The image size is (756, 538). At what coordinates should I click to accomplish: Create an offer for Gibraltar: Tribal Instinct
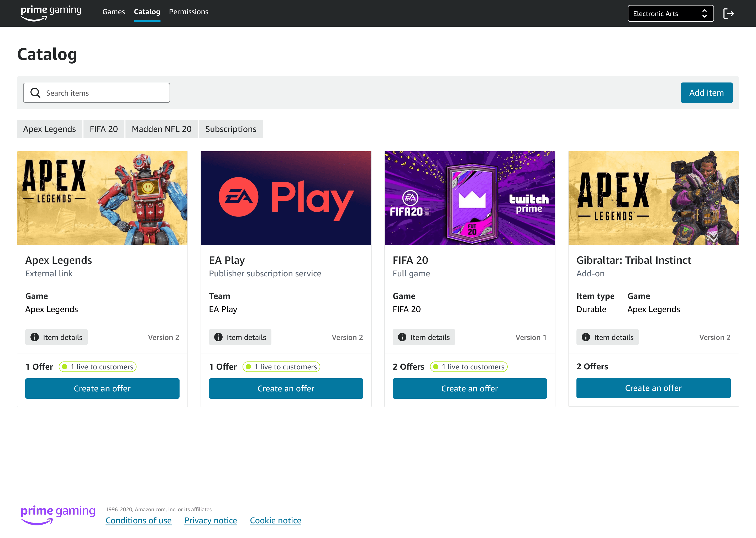[653, 388]
